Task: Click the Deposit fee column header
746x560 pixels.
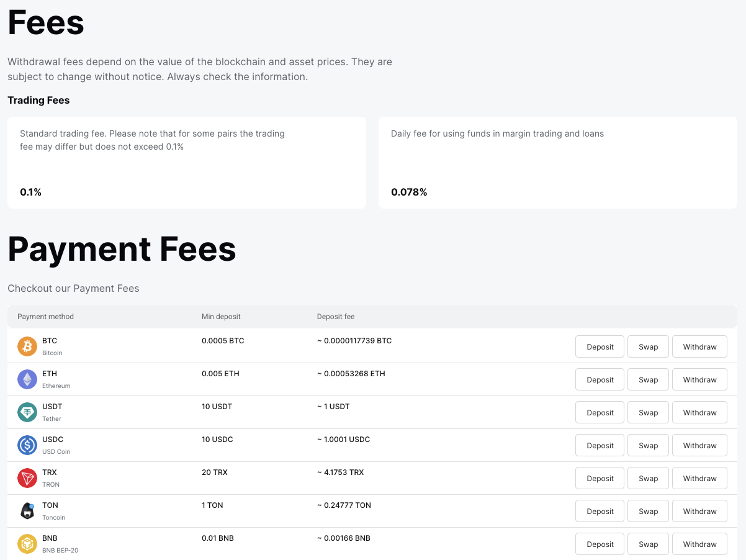Action: tap(336, 317)
